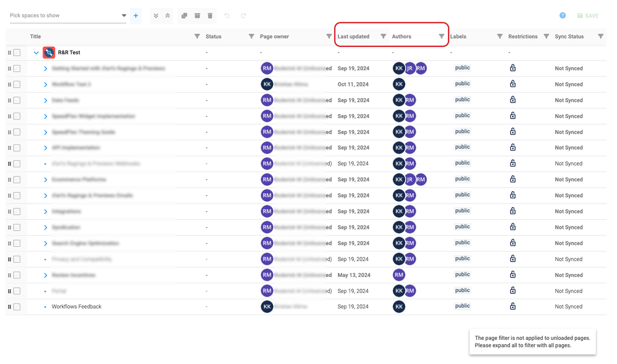Click the unlocked padlock in Workflows Feedback row
This screenshot has width=617, height=364.
pos(513,306)
